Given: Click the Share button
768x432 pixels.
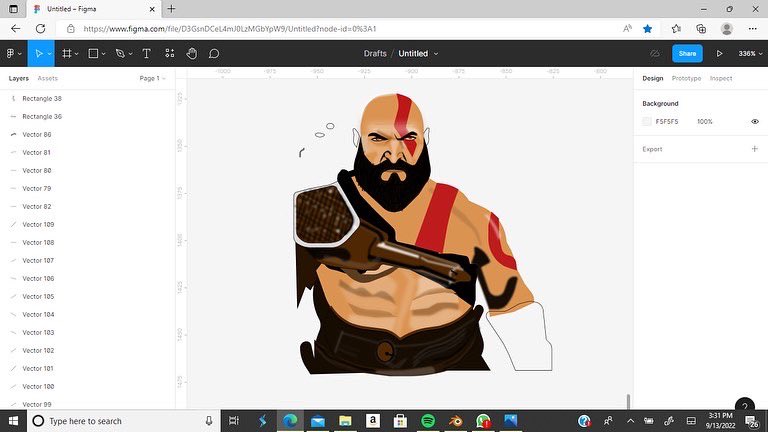Looking at the screenshot, I should pos(687,53).
